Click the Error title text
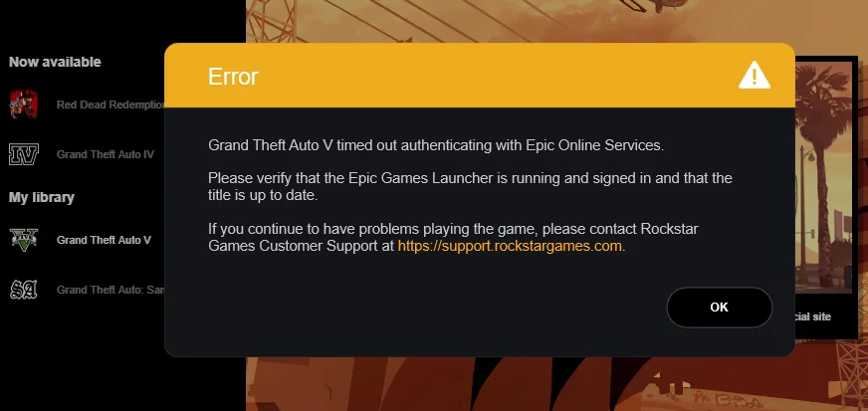This screenshot has height=411, width=868. pos(233,76)
